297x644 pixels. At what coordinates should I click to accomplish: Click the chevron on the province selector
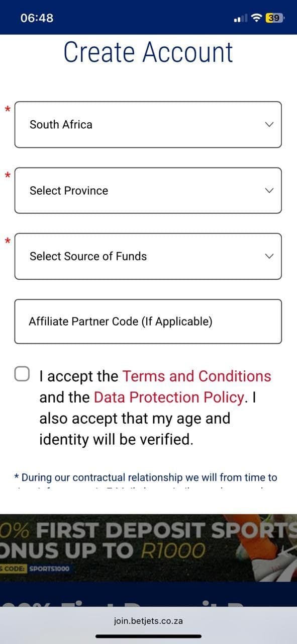(x=269, y=190)
